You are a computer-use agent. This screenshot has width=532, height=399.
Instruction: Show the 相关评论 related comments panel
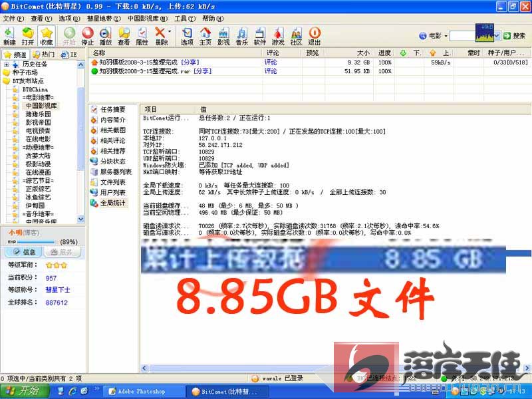[x=108, y=140]
